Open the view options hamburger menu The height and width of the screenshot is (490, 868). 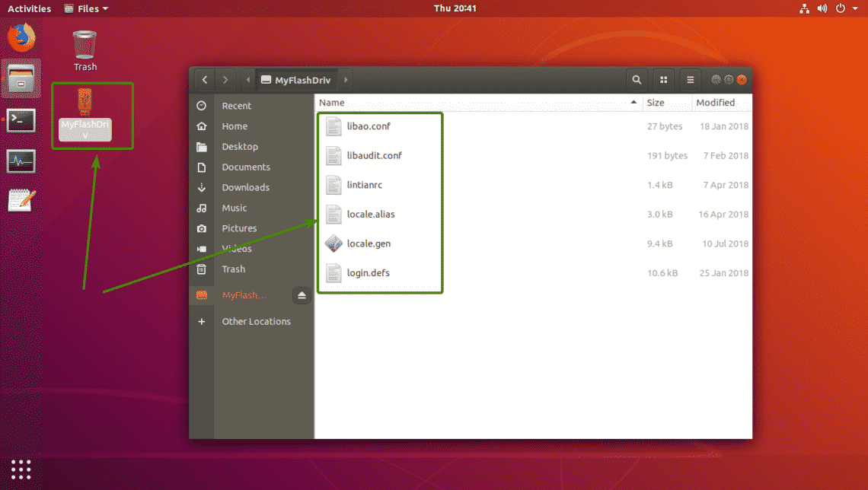pyautogui.click(x=690, y=79)
